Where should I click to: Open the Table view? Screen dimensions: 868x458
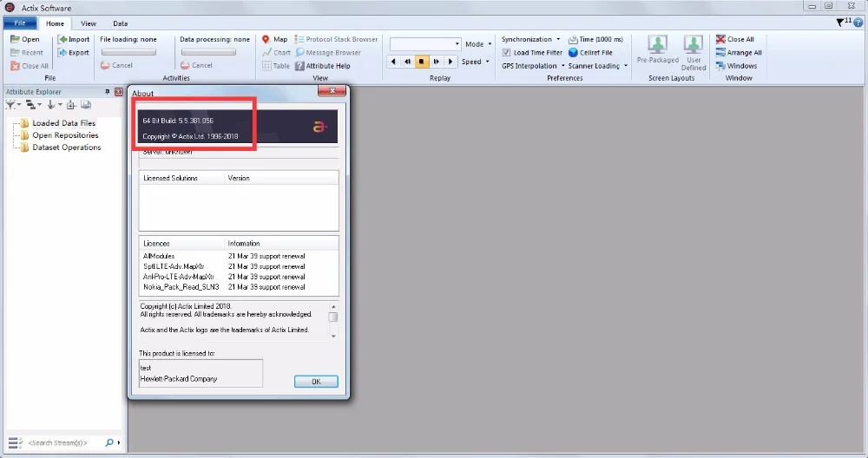(276, 66)
